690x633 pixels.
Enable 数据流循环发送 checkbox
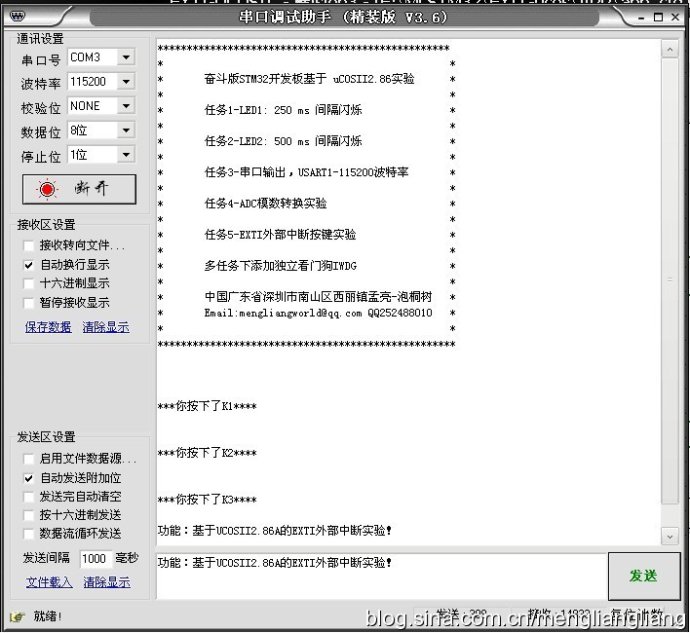29,534
